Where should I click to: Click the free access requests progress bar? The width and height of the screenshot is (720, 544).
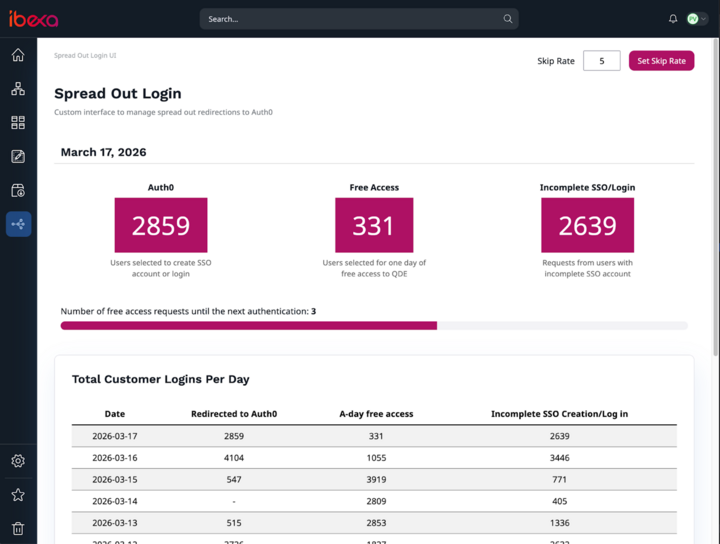(374, 325)
